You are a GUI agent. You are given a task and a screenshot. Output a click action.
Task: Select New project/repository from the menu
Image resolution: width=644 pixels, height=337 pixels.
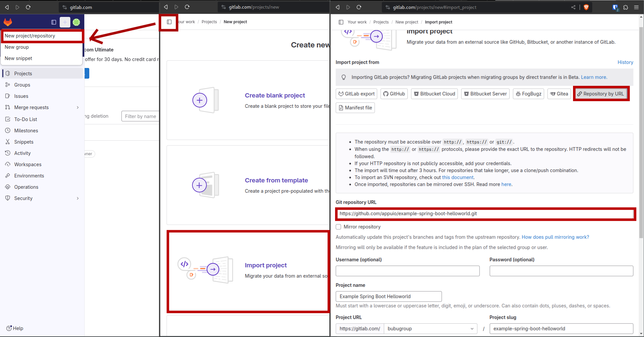30,35
